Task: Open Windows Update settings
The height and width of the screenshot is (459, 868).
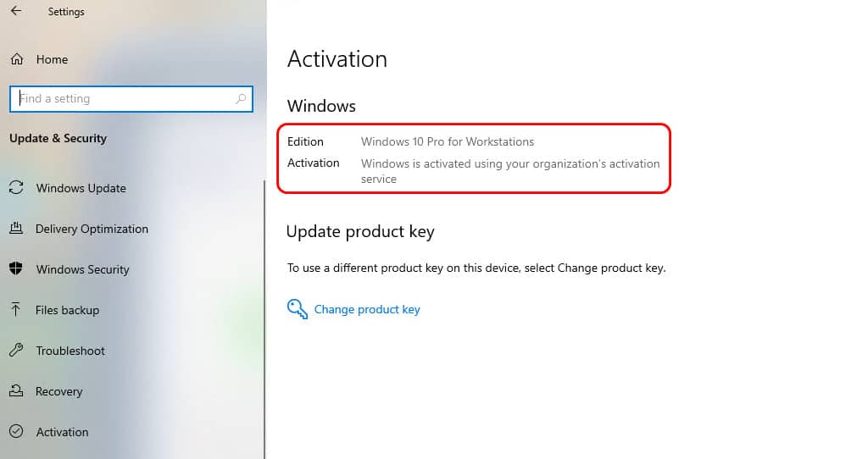Action: click(x=81, y=188)
